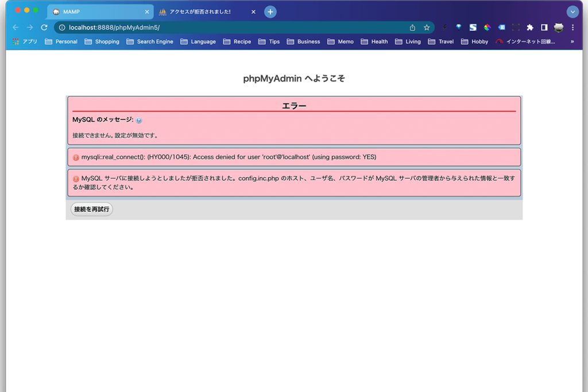
Task: Toggle the browser side panel icon
Action: pyautogui.click(x=544, y=28)
